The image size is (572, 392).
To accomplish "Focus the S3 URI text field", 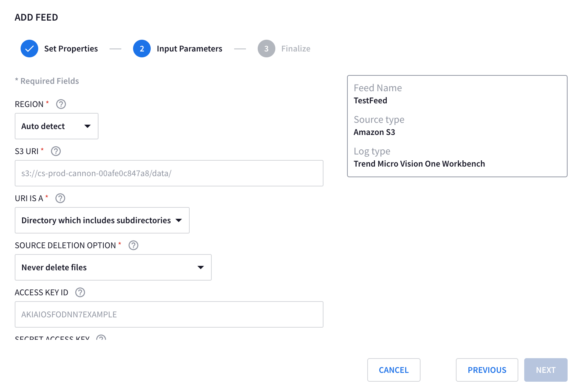I will [169, 173].
